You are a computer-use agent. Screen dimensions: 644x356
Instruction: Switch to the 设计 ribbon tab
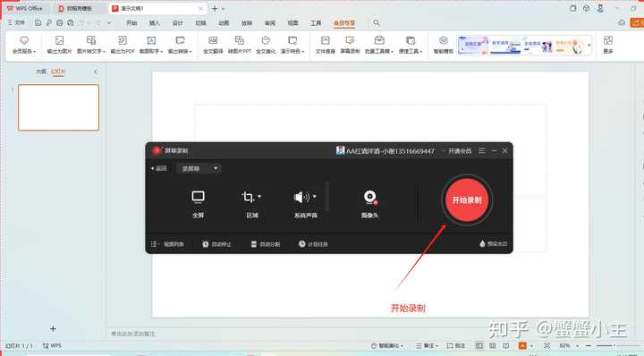[177, 23]
